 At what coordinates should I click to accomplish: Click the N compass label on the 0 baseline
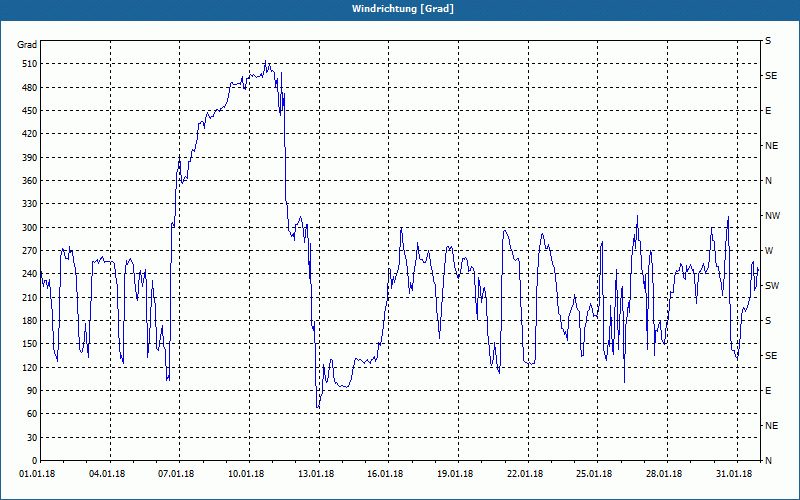(768, 461)
